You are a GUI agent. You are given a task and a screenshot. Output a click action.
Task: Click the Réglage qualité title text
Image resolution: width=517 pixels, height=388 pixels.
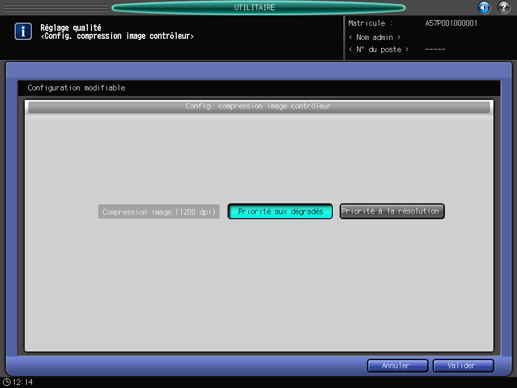(x=71, y=28)
